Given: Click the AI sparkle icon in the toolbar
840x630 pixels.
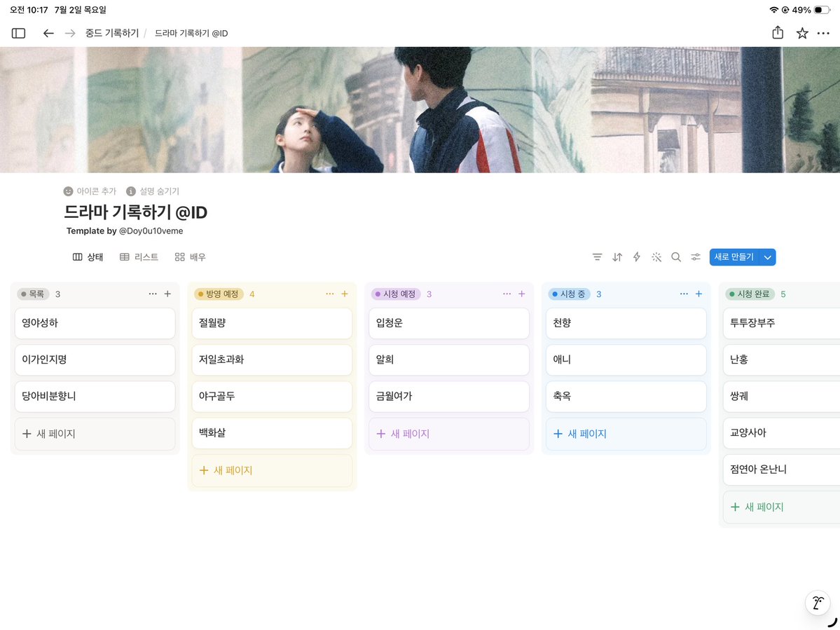Looking at the screenshot, I should [x=656, y=257].
